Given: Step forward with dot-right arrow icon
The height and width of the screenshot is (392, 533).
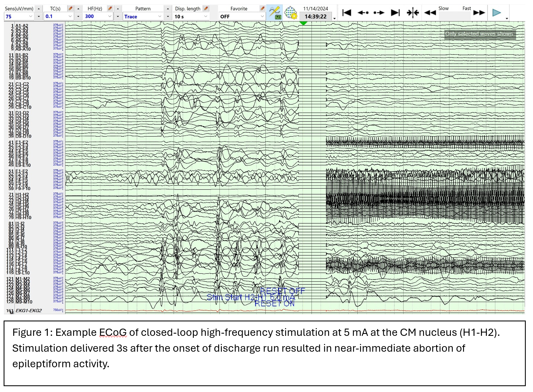Looking at the screenshot, I should click(379, 13).
